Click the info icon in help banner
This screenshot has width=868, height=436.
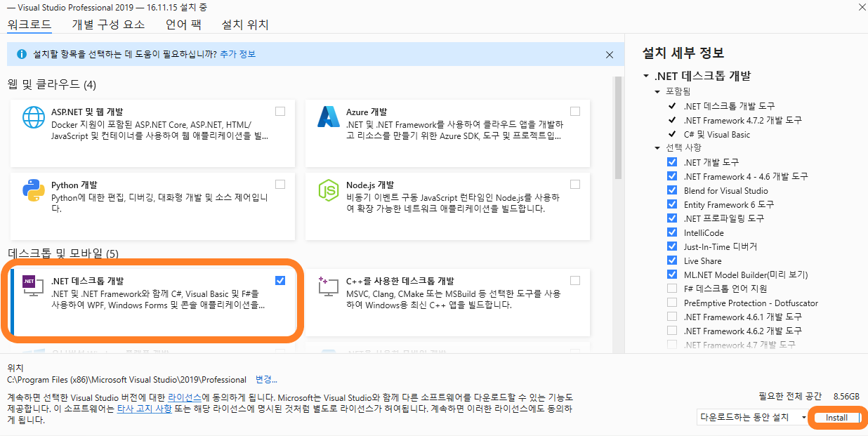point(22,54)
